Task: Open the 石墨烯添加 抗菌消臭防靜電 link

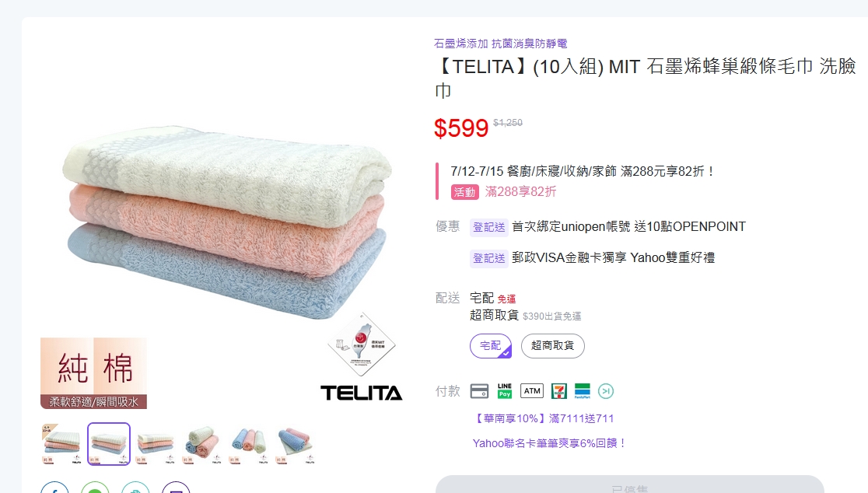Action: coord(500,44)
